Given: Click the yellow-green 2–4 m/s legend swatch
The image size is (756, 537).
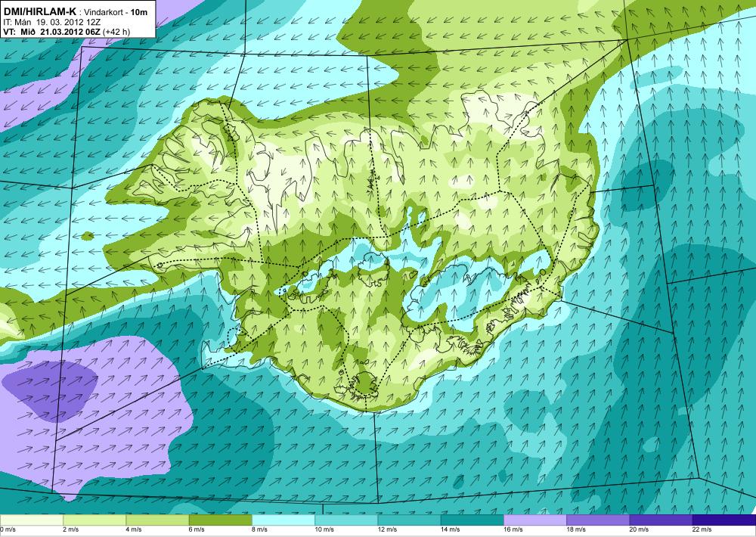Looking at the screenshot, I should pos(94,520).
